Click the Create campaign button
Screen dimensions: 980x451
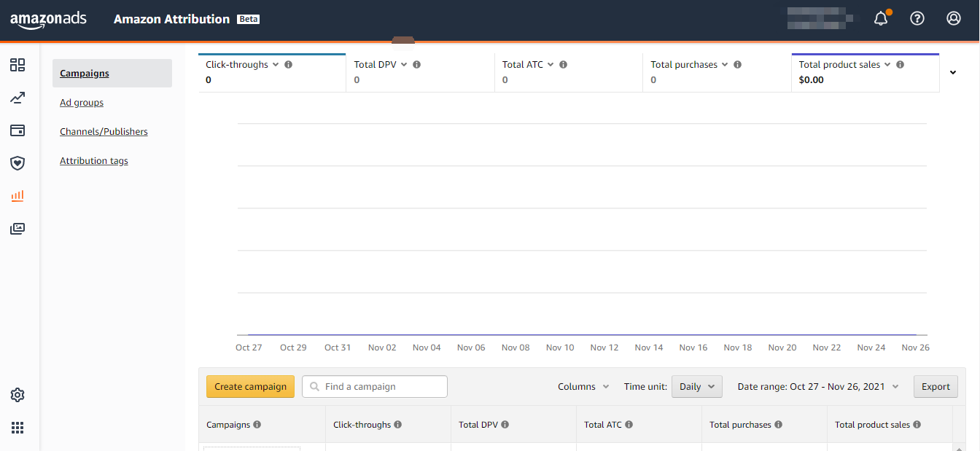[250, 386]
